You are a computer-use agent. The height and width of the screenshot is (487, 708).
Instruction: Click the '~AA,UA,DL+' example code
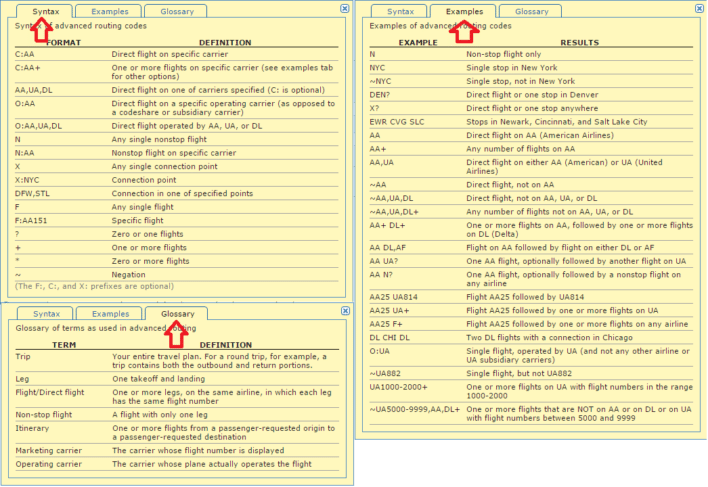394,212
